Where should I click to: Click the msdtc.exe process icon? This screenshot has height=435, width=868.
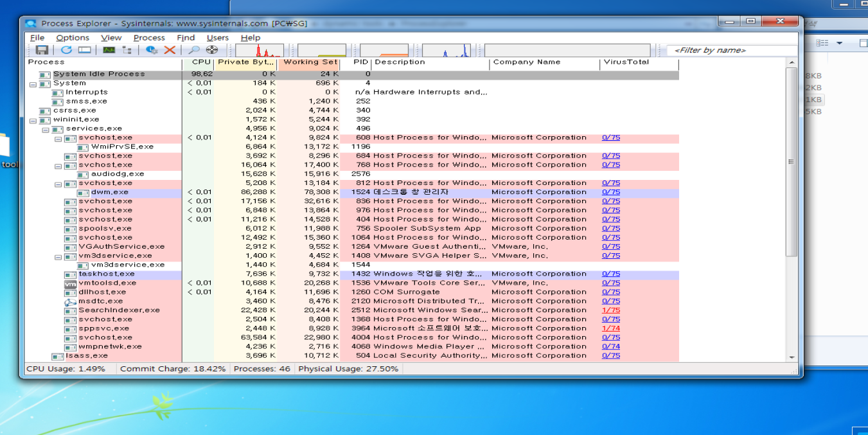(70, 301)
